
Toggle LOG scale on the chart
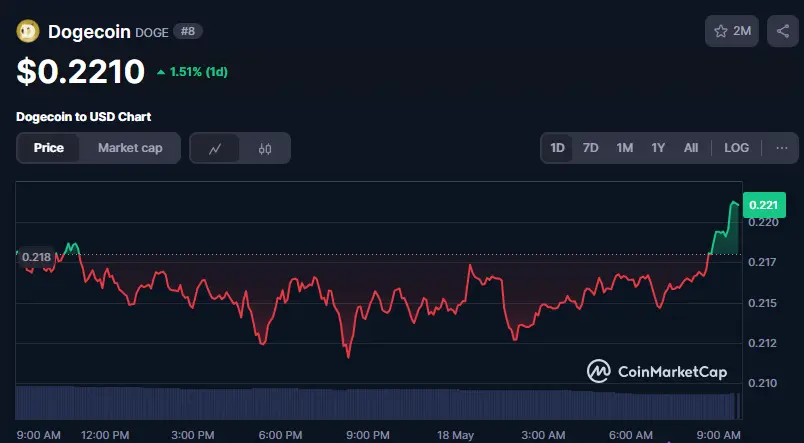736,148
